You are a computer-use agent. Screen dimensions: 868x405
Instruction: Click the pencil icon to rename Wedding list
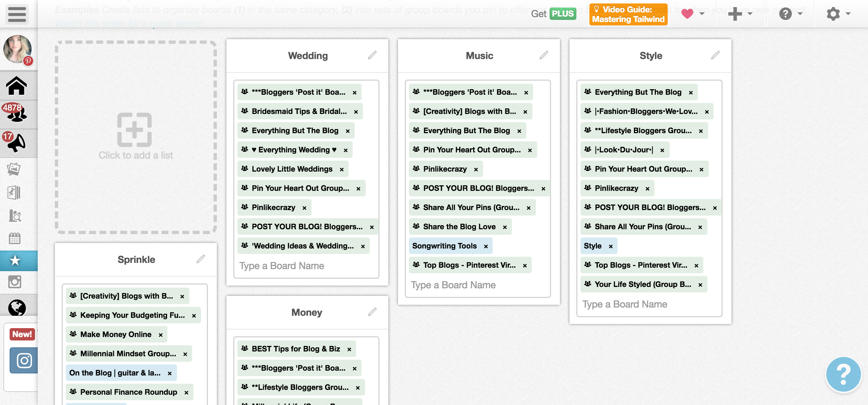point(372,55)
